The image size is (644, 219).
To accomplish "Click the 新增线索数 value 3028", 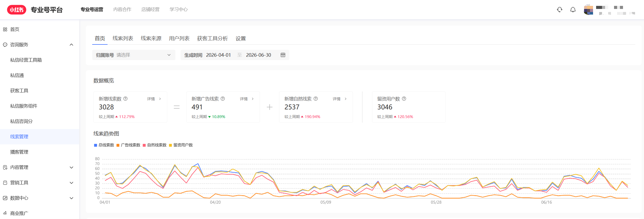I will point(106,107).
